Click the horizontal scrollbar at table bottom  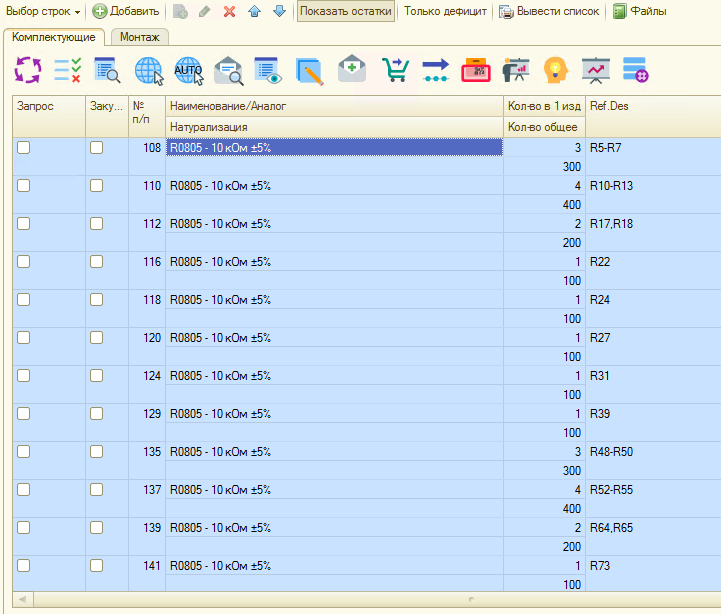(x=360, y=598)
